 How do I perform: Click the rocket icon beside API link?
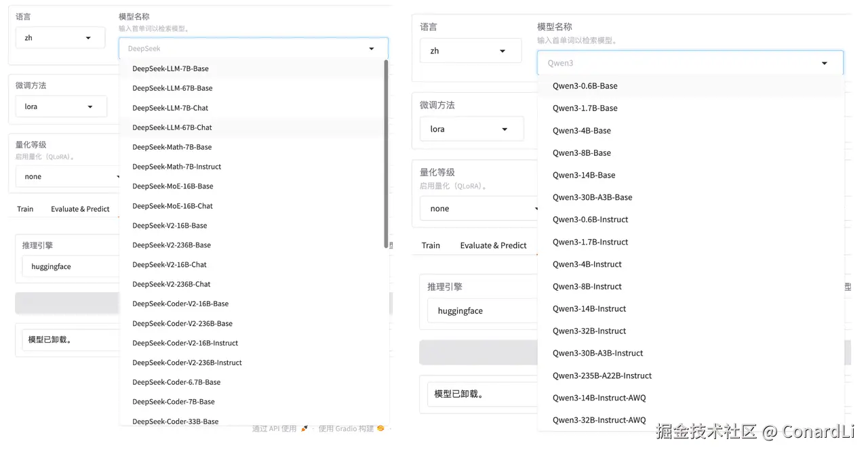click(x=304, y=429)
